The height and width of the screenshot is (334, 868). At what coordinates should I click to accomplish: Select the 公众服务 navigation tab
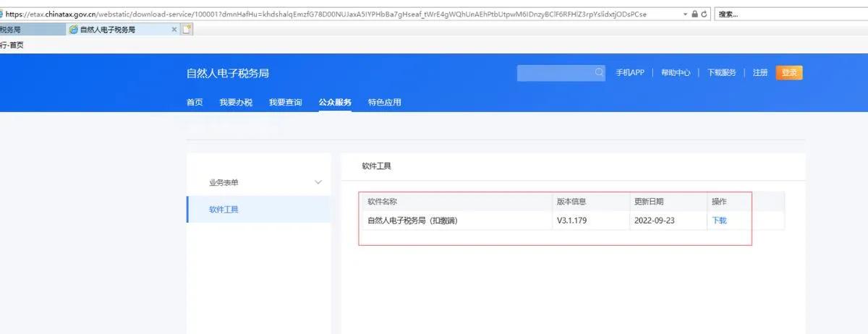(x=335, y=103)
